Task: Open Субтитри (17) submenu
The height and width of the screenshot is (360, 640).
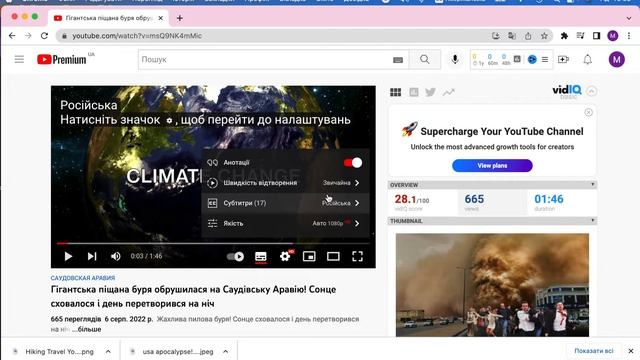Action: click(x=285, y=203)
